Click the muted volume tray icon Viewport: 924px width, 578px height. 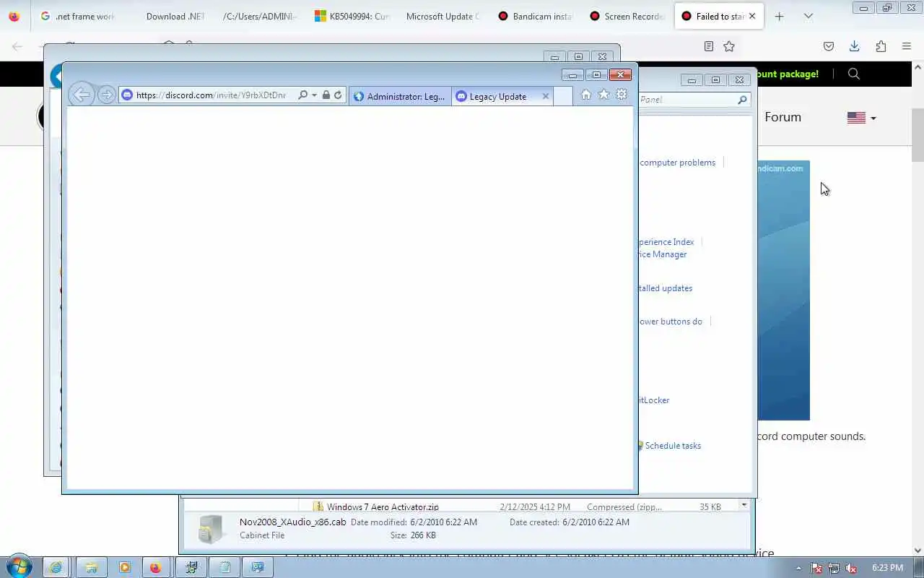click(851, 568)
